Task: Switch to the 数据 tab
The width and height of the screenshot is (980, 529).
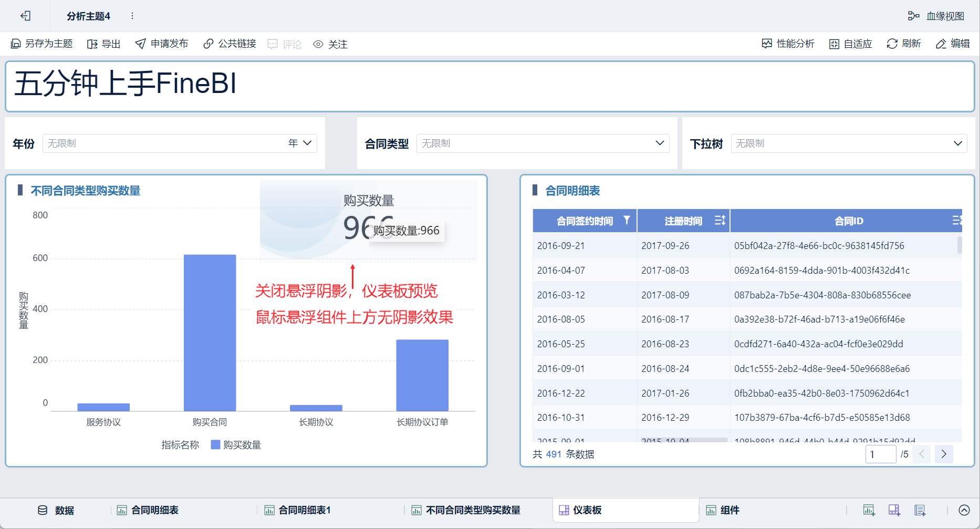Action: click(56, 510)
